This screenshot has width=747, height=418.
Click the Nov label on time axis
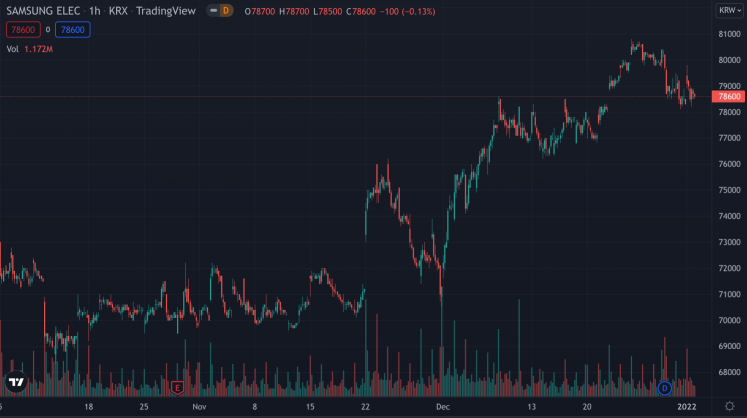click(x=199, y=408)
